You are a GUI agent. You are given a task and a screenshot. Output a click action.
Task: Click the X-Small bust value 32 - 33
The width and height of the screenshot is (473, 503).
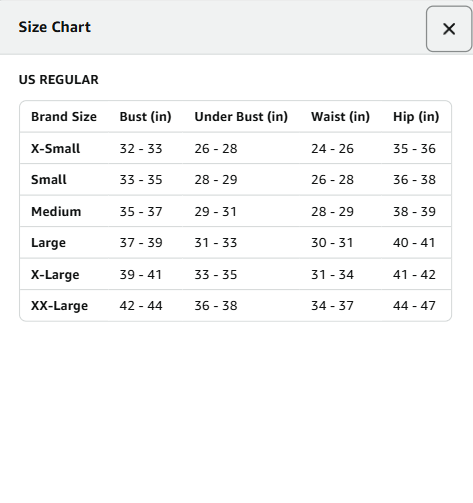click(141, 148)
